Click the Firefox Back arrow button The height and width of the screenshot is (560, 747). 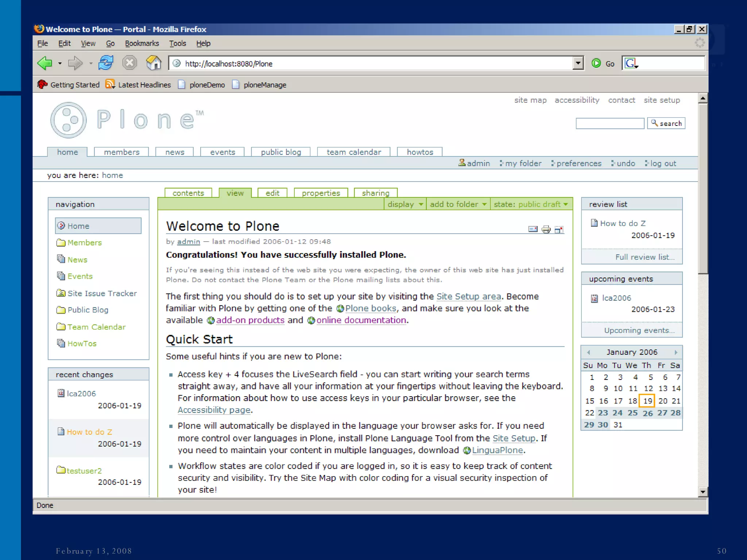pyautogui.click(x=45, y=63)
